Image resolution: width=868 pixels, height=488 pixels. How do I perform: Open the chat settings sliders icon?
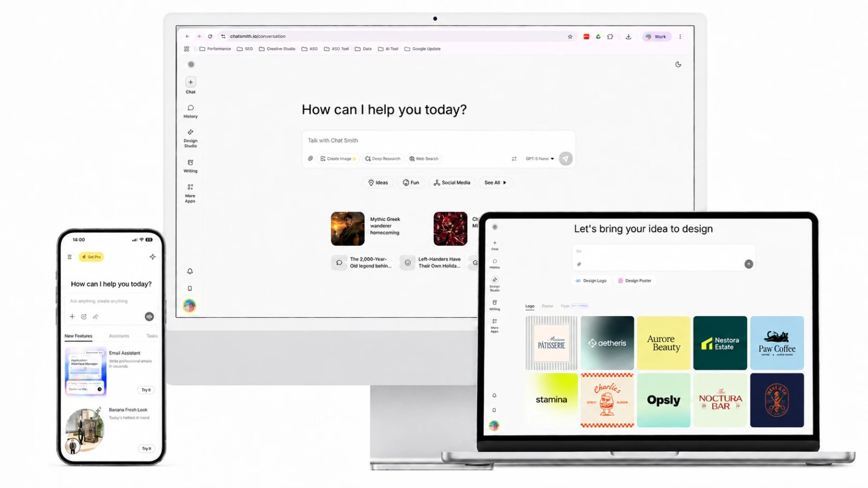(514, 159)
